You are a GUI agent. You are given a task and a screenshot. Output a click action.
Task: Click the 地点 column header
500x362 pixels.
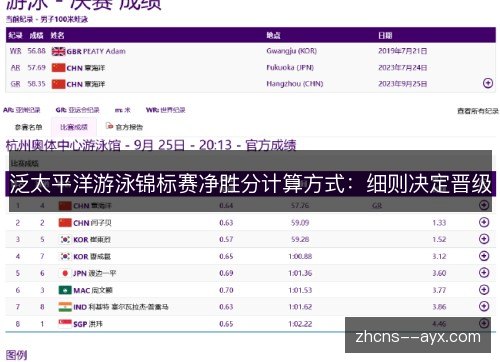tap(273, 35)
